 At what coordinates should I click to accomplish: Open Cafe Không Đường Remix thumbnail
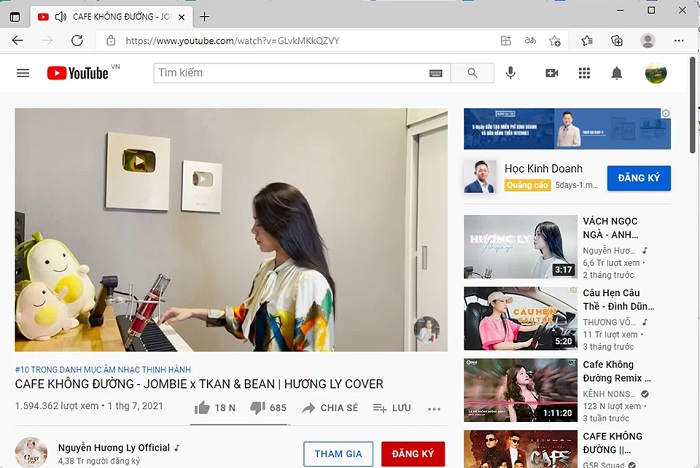coord(521,390)
